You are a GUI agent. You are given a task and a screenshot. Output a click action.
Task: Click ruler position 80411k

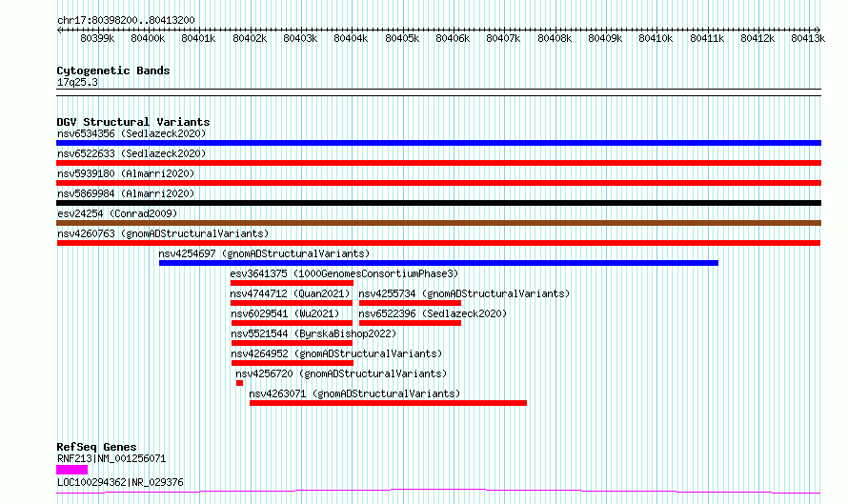click(707, 38)
